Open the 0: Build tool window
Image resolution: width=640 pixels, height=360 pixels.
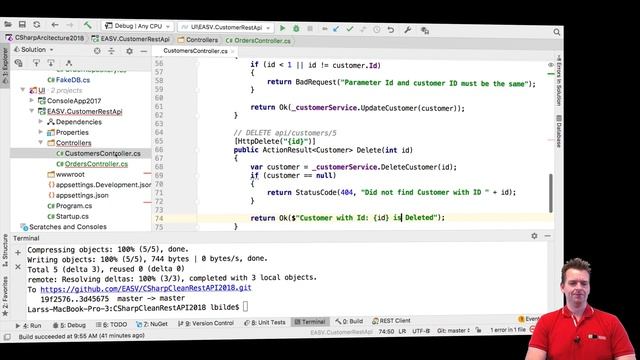pyautogui.click(x=349, y=321)
